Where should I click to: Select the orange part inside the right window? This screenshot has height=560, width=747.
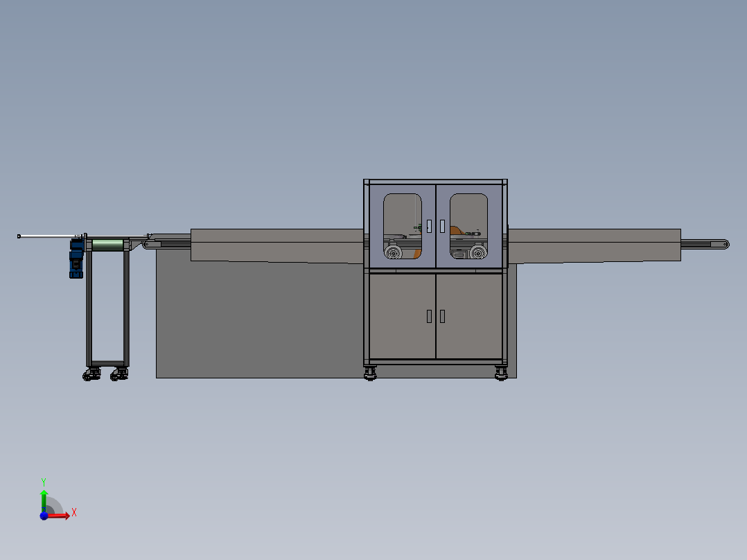[455, 231]
